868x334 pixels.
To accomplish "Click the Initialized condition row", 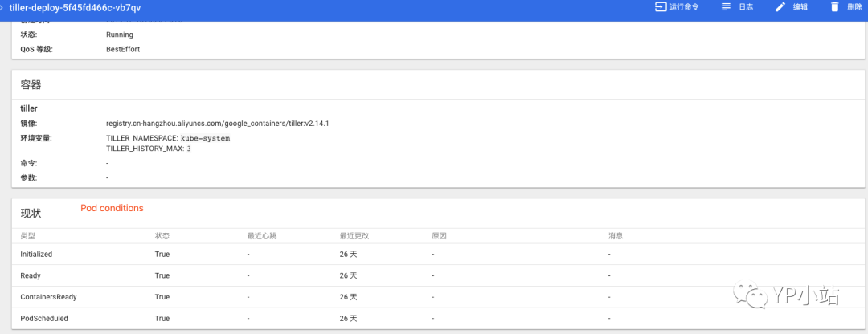I will point(437,255).
